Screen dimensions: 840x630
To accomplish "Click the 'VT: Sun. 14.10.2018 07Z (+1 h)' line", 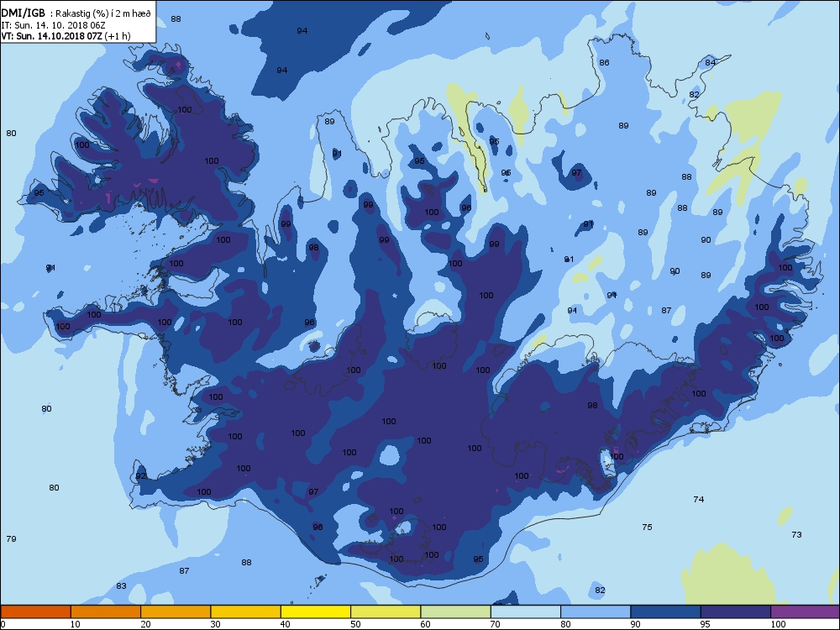I will (66, 36).
